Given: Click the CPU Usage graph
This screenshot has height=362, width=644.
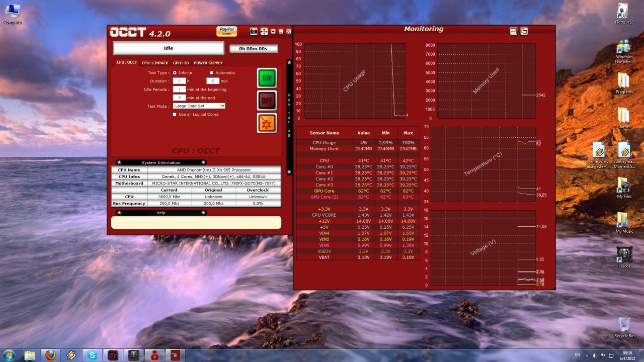Looking at the screenshot, I should (354, 81).
